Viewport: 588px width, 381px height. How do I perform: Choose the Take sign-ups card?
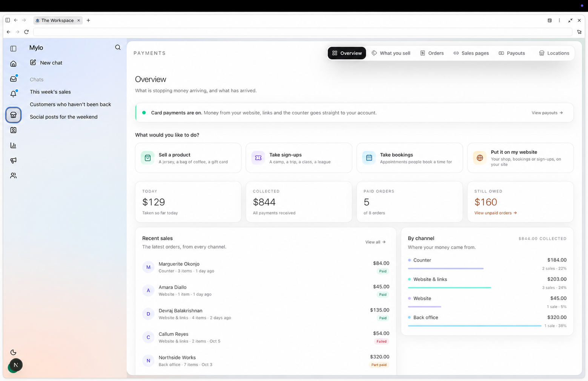pyautogui.click(x=299, y=158)
